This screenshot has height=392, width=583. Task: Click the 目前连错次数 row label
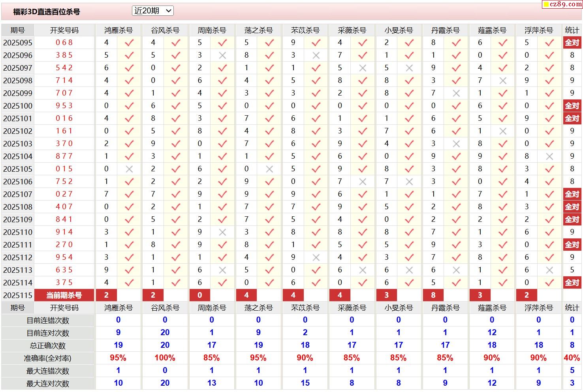48,321
